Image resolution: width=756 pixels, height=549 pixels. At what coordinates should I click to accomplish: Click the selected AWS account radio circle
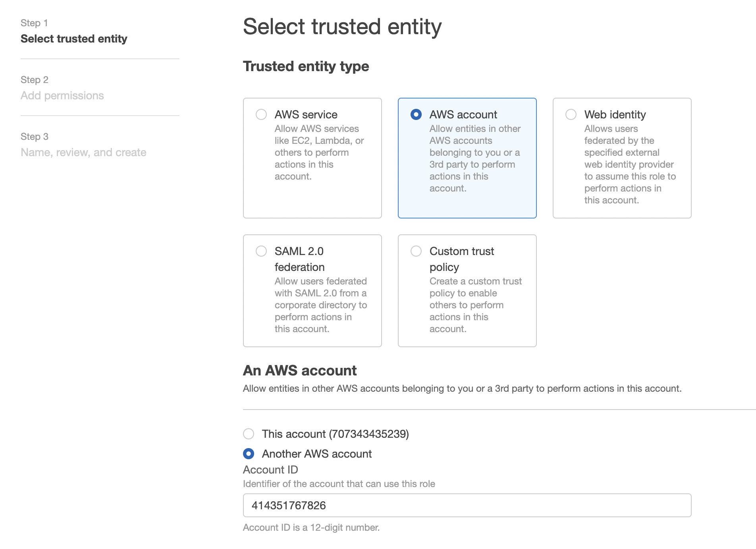[416, 114]
